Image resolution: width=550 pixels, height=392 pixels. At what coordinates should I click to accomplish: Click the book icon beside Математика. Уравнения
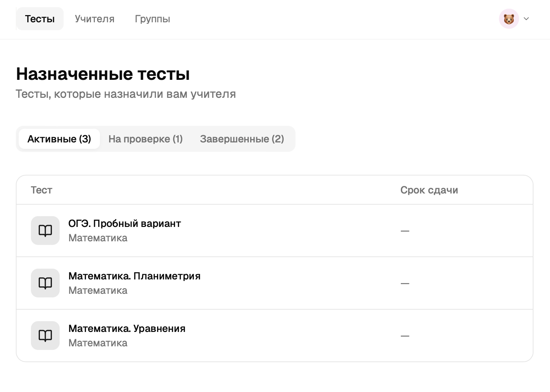(x=45, y=336)
